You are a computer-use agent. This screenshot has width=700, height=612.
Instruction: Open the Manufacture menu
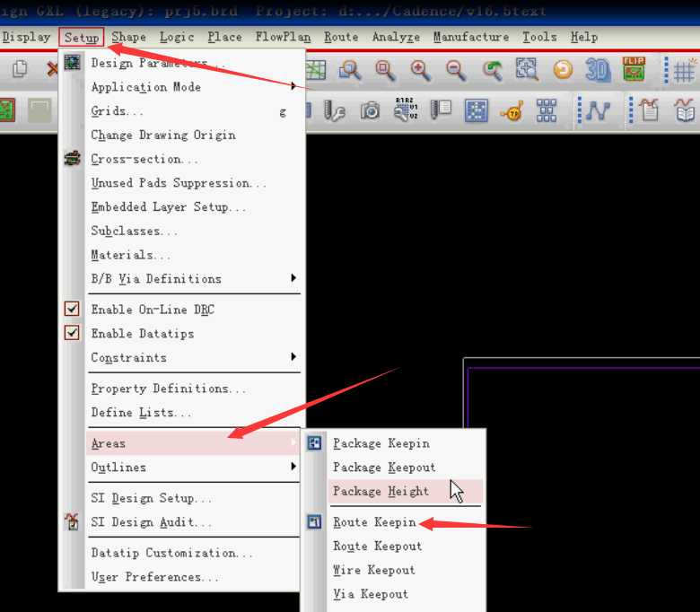(471, 37)
